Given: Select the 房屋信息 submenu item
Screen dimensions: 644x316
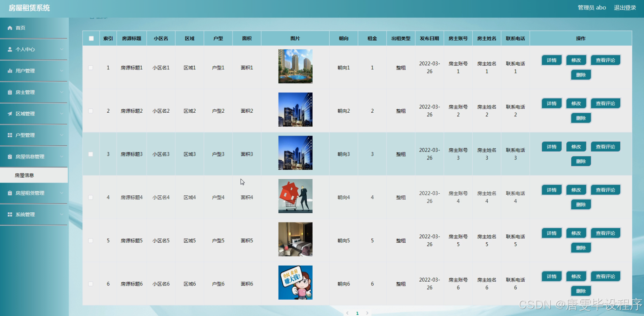Looking at the screenshot, I should (x=34, y=175).
